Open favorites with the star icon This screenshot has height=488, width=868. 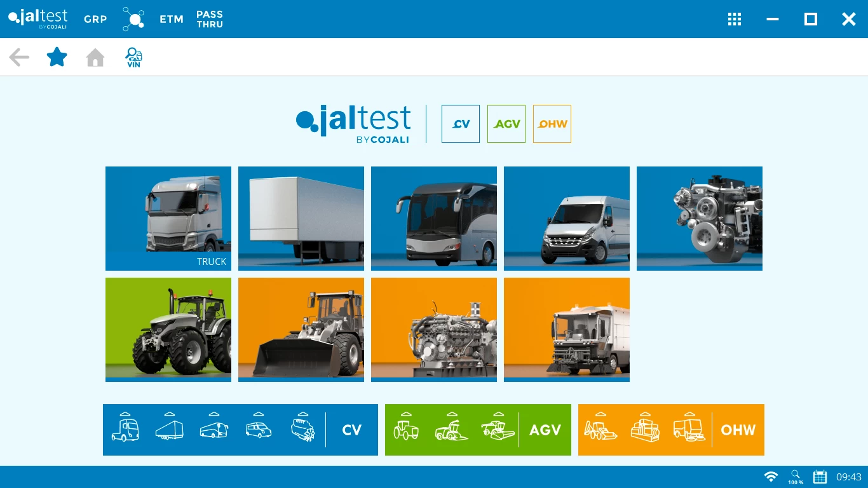point(57,57)
